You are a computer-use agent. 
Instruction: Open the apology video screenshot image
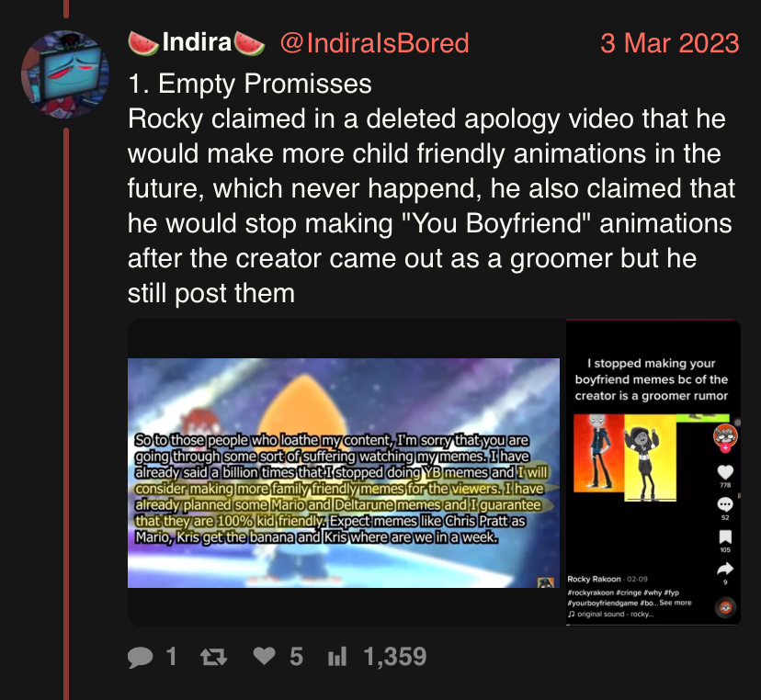click(x=344, y=473)
